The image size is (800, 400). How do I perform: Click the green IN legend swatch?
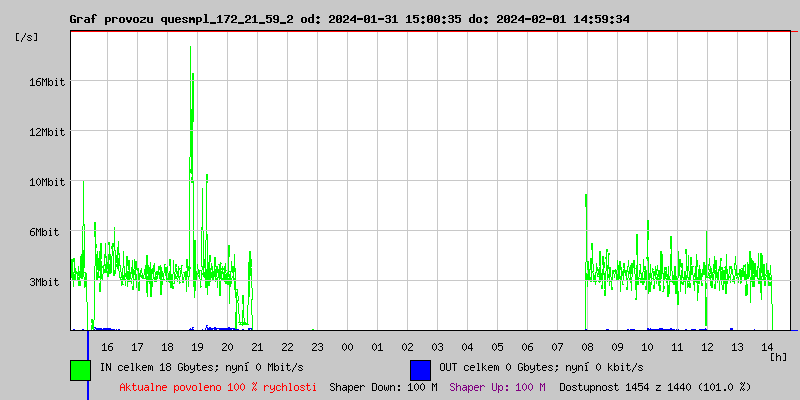[80, 369]
